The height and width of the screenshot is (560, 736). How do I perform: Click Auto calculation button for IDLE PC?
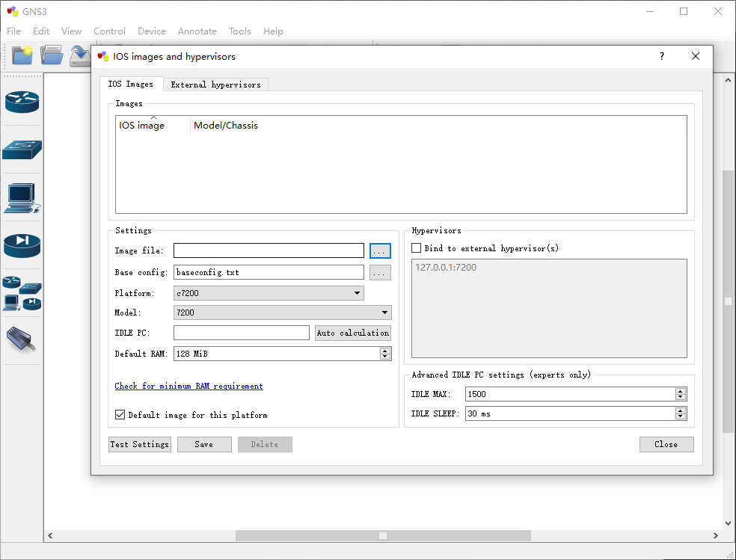click(353, 333)
